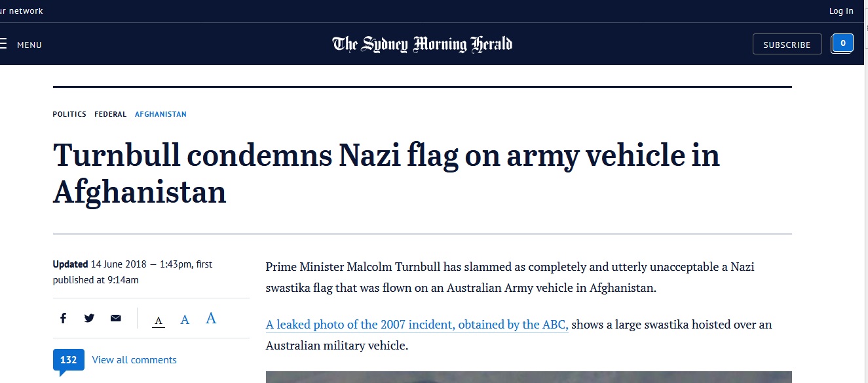Screen dimensions: 868x383
Task: Share article on Twitter icon
Action: (x=89, y=318)
